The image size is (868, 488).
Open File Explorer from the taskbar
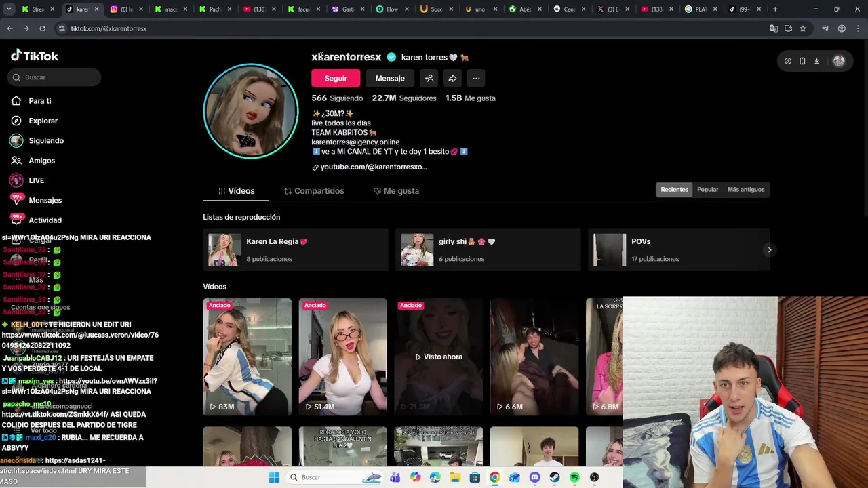pos(455,477)
